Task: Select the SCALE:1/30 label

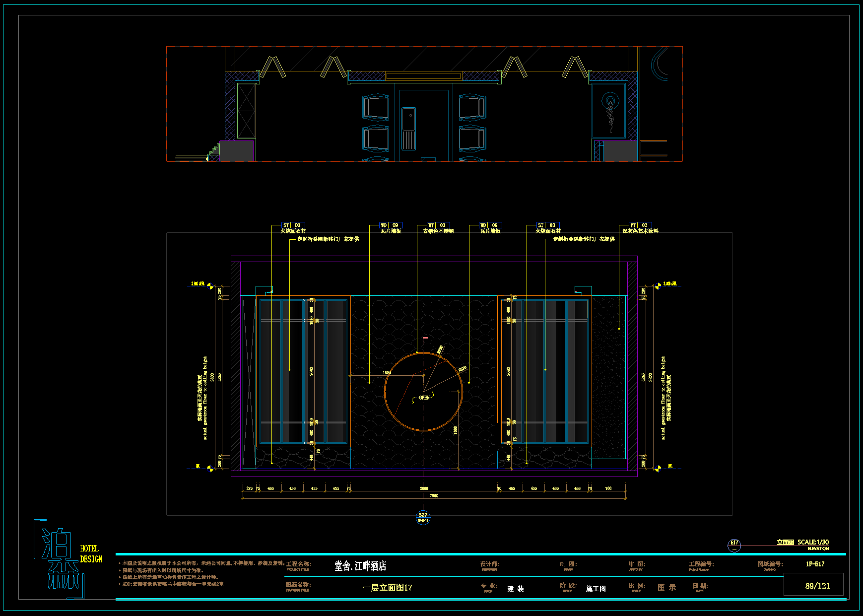Action: click(813, 542)
